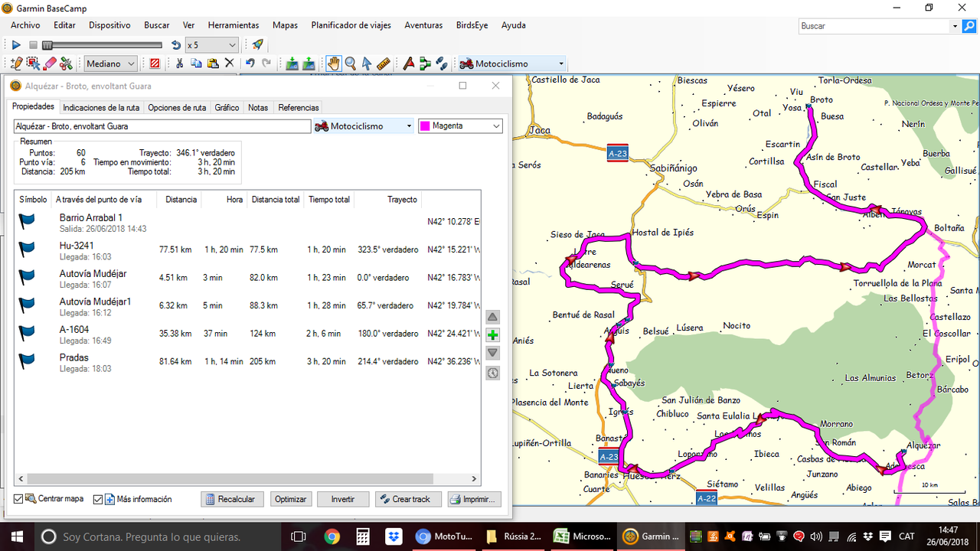The width and height of the screenshot is (980, 551).
Task: Copy with the toolbar copy icon
Action: [x=196, y=64]
